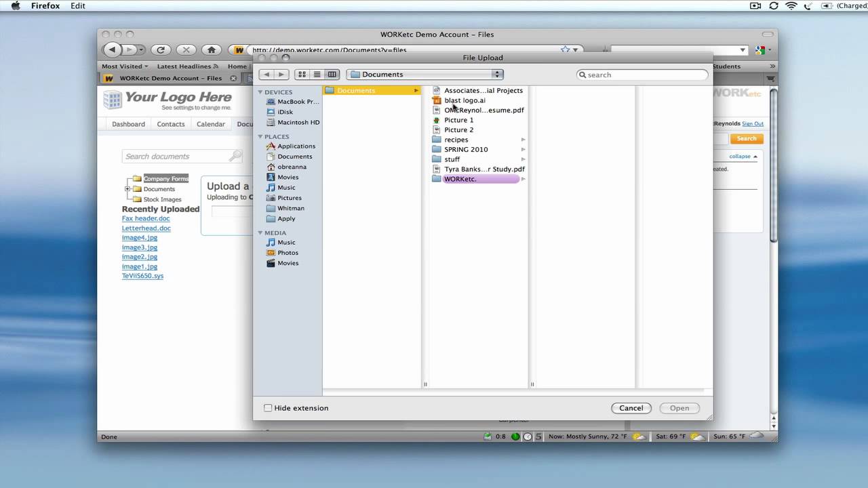Go back in the File Upload dialog
Viewport: 868px width, 488px height.
tap(267, 75)
